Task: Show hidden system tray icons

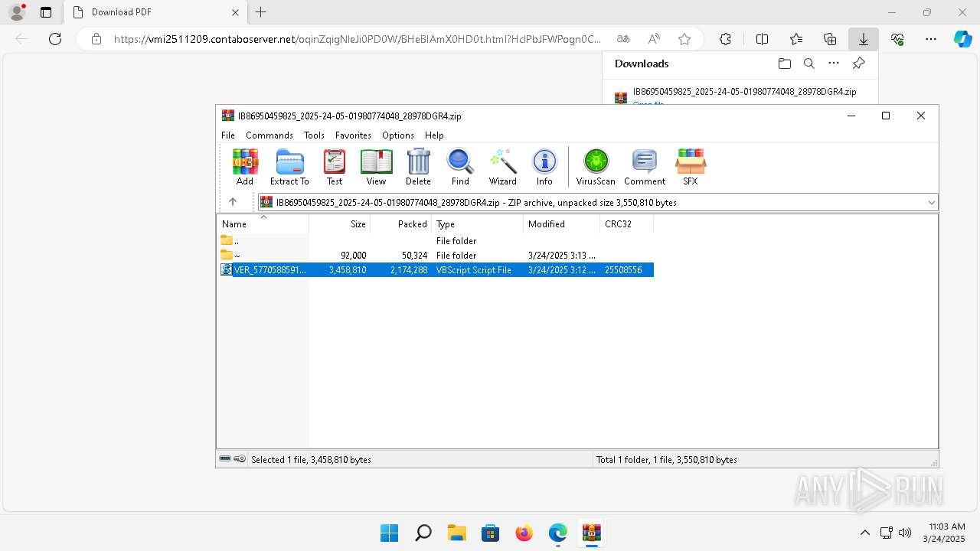Action: [864, 533]
